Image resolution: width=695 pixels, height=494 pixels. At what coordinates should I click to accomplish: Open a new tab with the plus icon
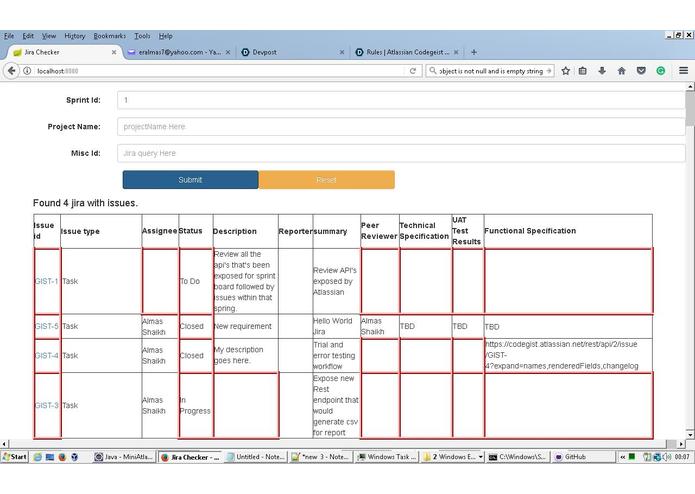(x=474, y=52)
